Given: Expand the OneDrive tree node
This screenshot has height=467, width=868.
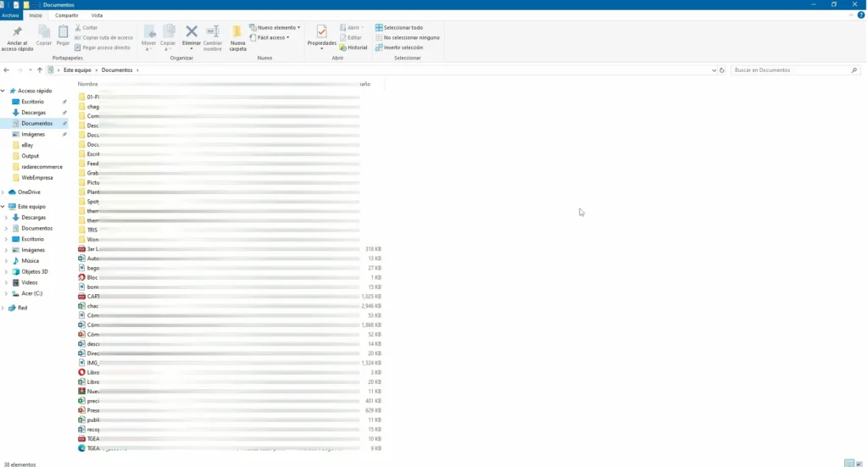Looking at the screenshot, I should pyautogui.click(x=3, y=192).
